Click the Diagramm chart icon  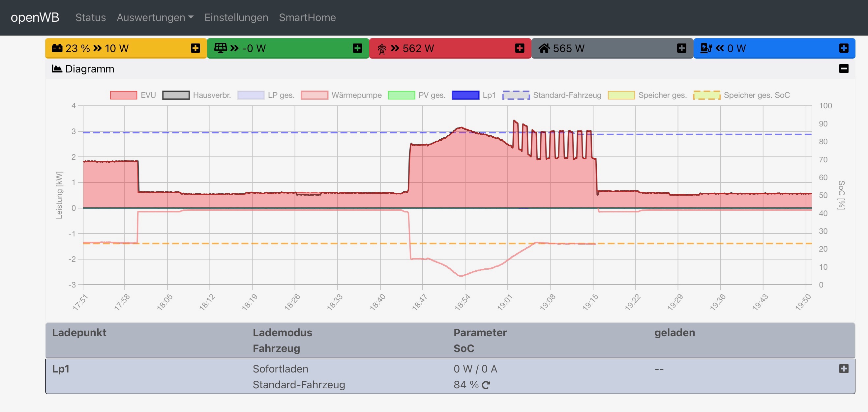(57, 69)
